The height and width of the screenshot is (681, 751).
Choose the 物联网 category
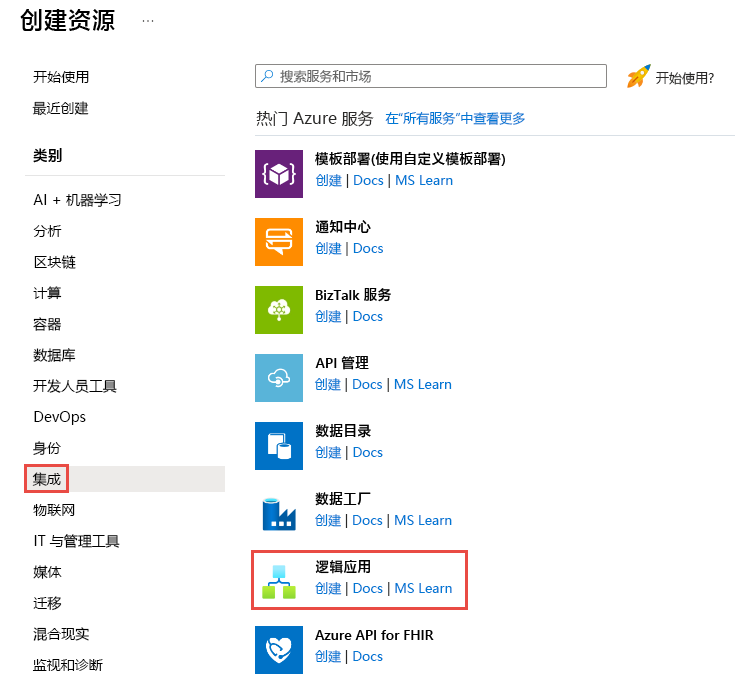click(x=54, y=510)
